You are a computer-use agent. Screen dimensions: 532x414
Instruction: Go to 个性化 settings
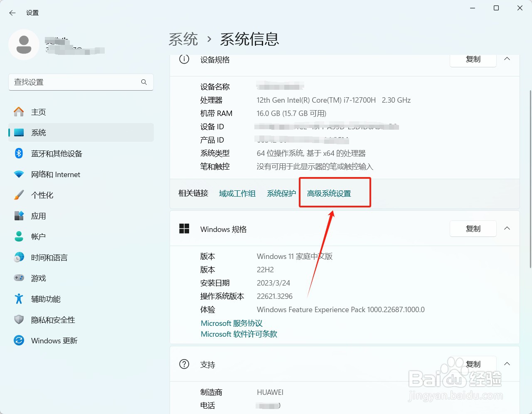click(81, 195)
